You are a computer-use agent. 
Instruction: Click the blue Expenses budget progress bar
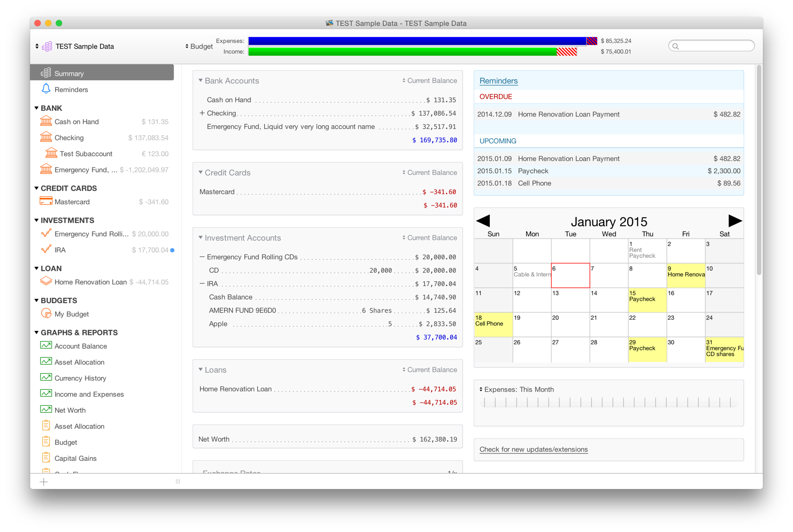click(417, 40)
